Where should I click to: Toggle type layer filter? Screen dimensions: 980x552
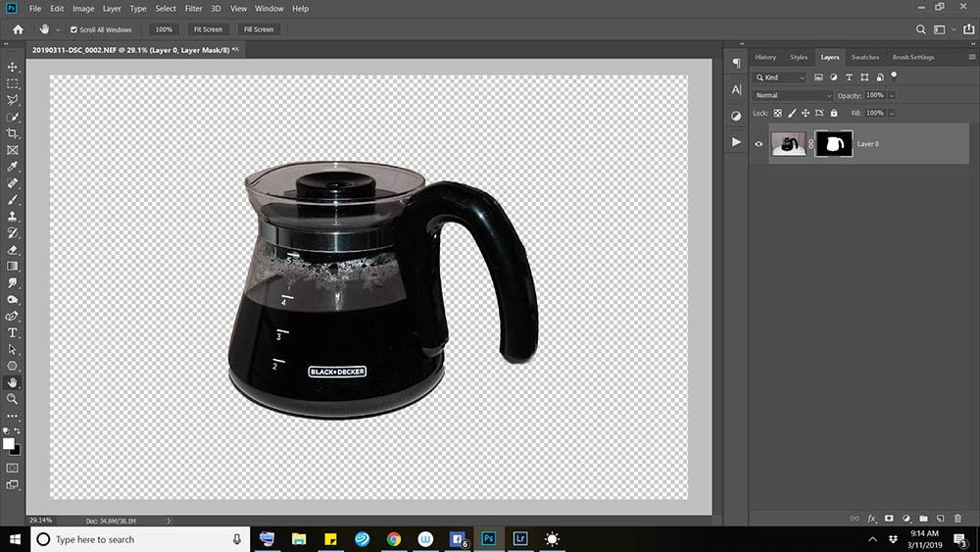(849, 76)
